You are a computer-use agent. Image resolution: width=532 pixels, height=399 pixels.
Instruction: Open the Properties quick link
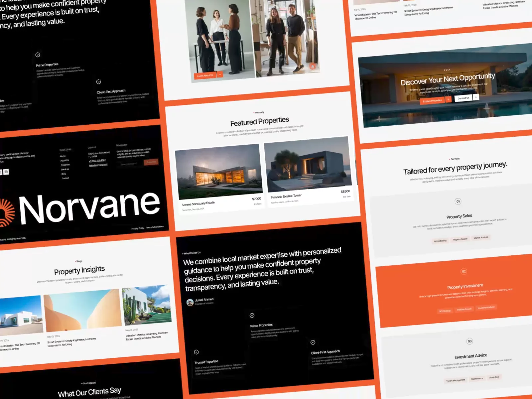pyautogui.click(x=66, y=165)
